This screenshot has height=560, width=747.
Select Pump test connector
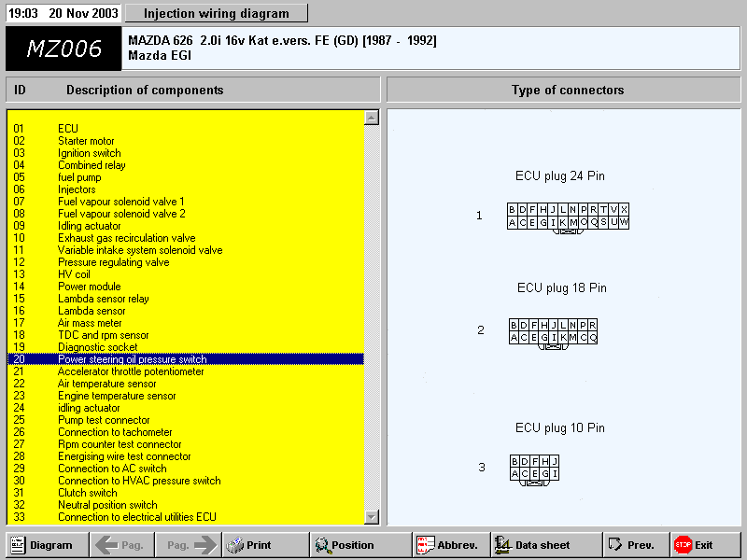click(186, 420)
